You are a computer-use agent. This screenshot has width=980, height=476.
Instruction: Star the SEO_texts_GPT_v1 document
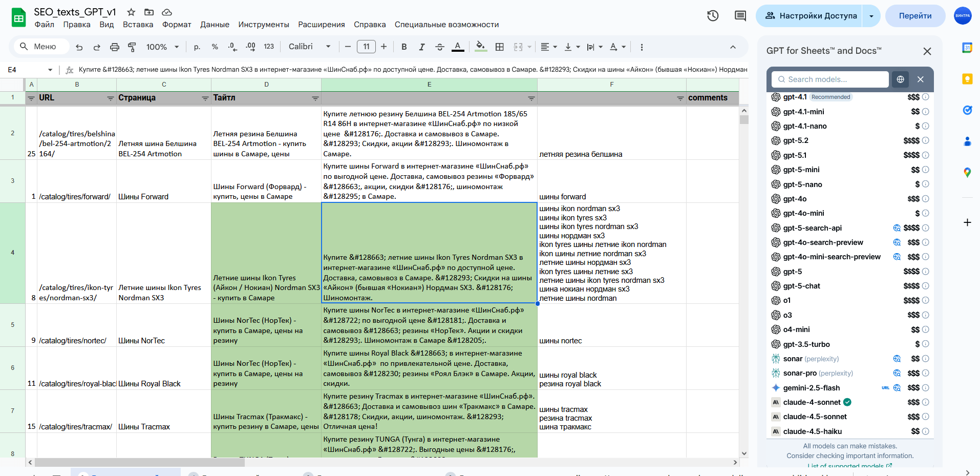click(x=131, y=12)
